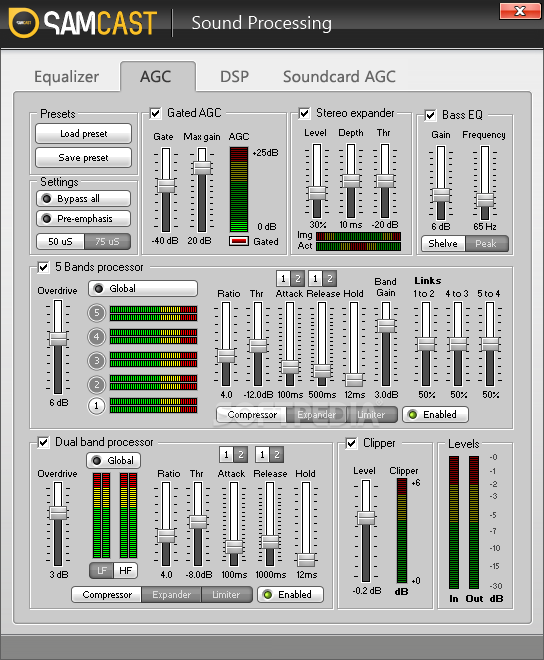Select band 4 circle button
The height and width of the screenshot is (660, 544).
point(96,337)
